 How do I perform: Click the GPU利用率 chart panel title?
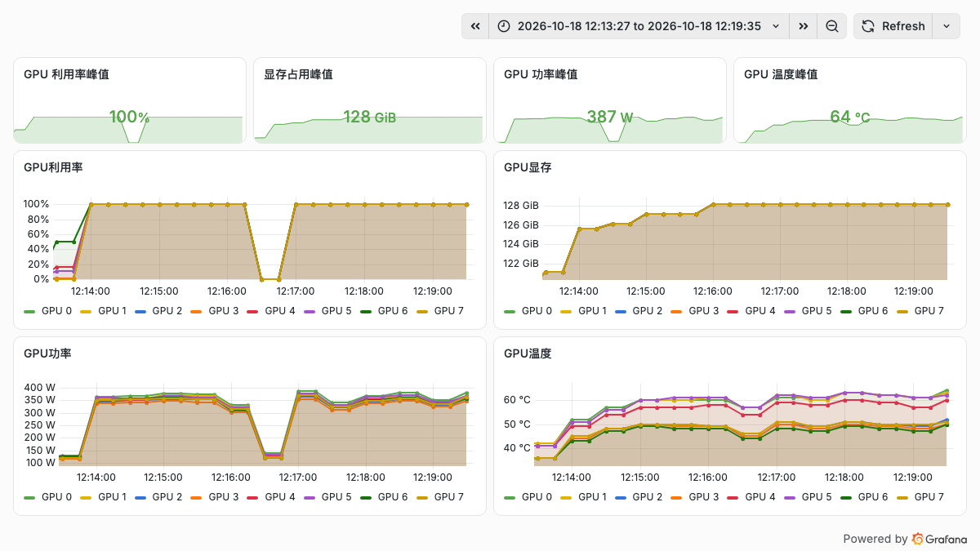point(53,167)
